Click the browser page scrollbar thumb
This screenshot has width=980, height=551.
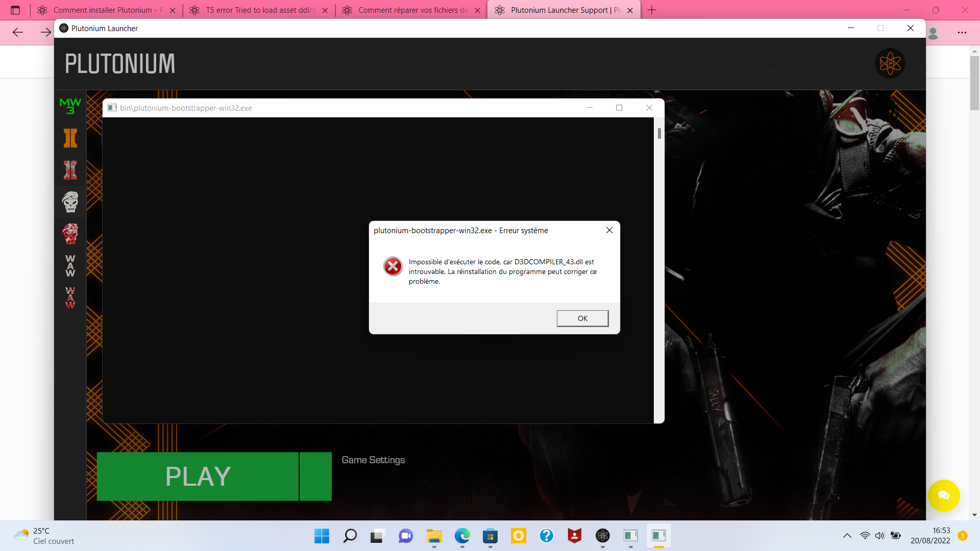pyautogui.click(x=974, y=83)
